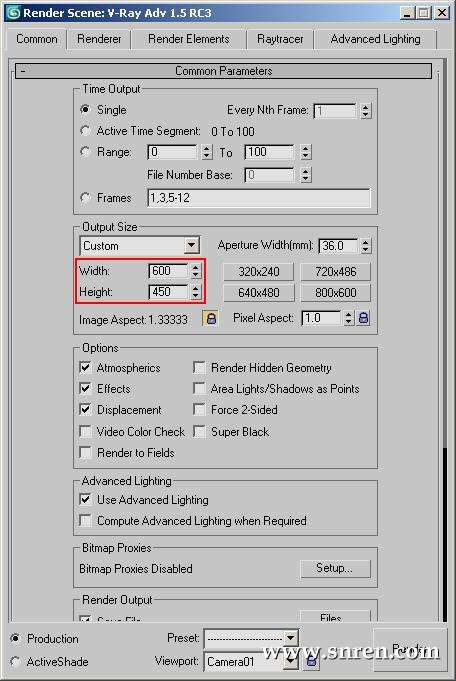This screenshot has height=681, width=456.
Task: Decrease the Height spinner value
Action: (196, 295)
